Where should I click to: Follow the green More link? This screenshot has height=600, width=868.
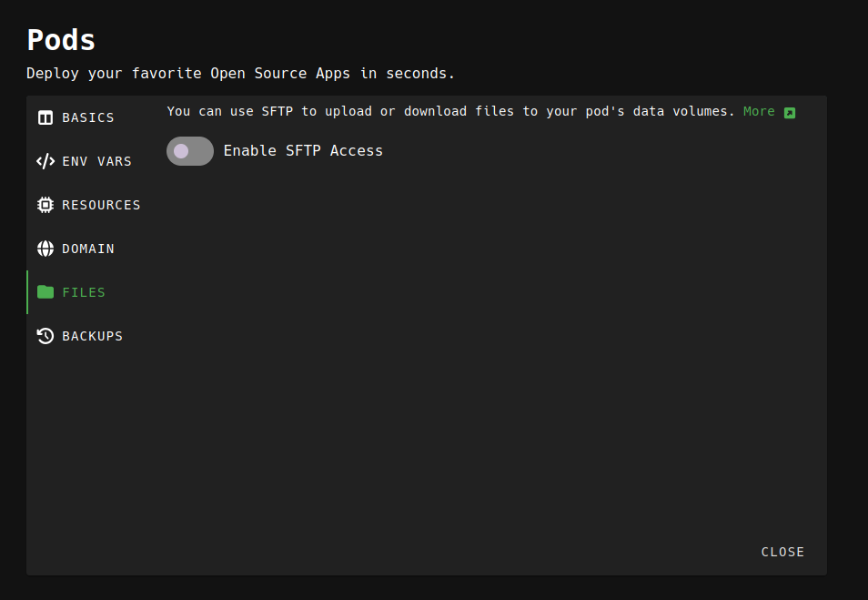click(759, 111)
